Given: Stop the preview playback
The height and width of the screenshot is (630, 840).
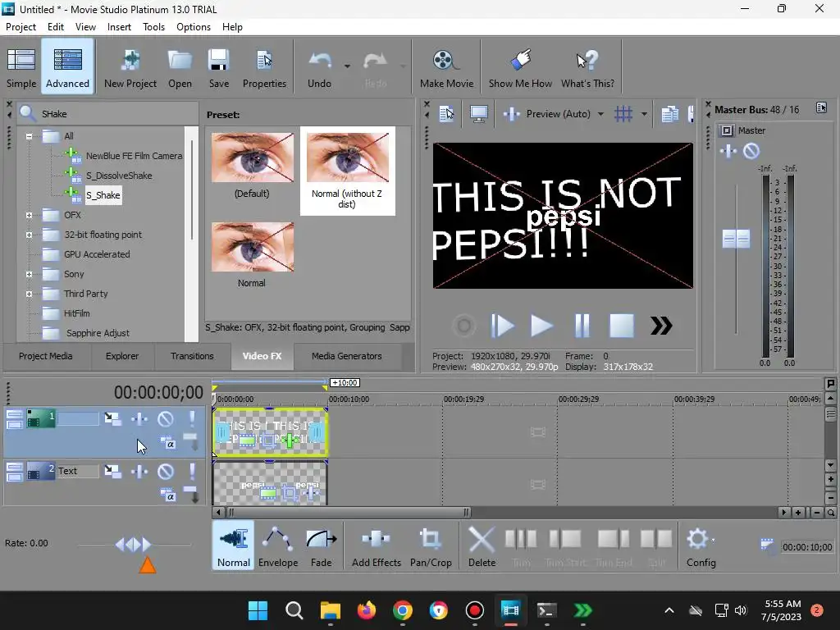Looking at the screenshot, I should click(x=622, y=325).
